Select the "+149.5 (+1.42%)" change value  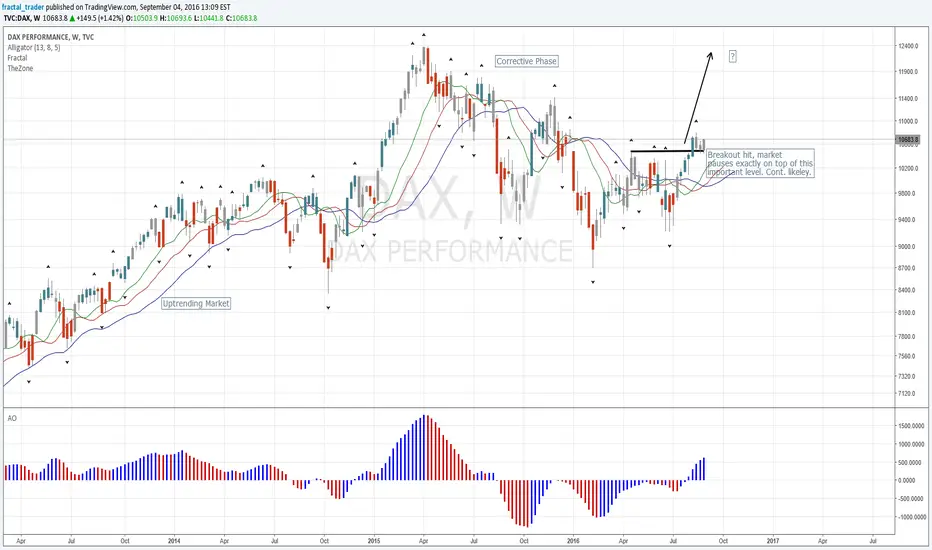[100, 18]
